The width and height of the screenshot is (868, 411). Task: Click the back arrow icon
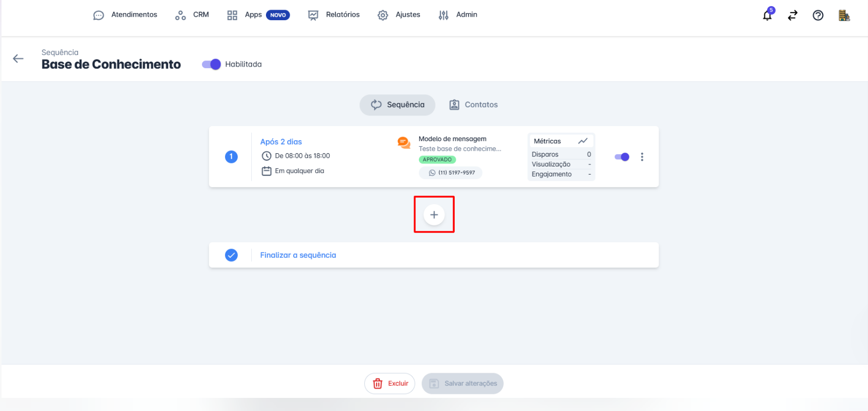click(x=18, y=59)
